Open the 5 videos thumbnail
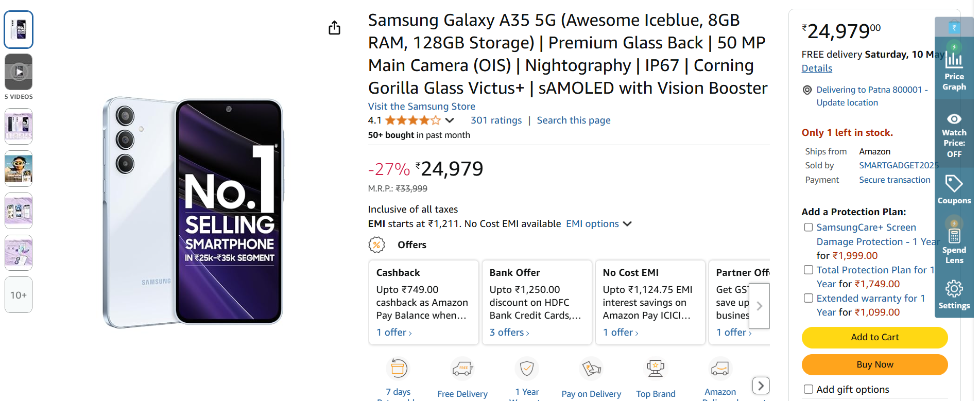This screenshot has height=401, width=980. click(19, 72)
